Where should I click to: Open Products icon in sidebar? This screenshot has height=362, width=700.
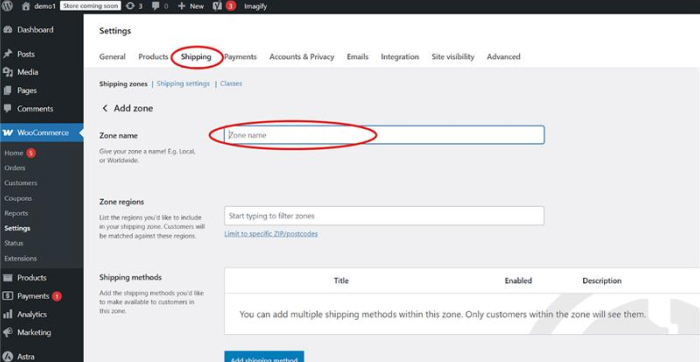[x=7, y=278]
